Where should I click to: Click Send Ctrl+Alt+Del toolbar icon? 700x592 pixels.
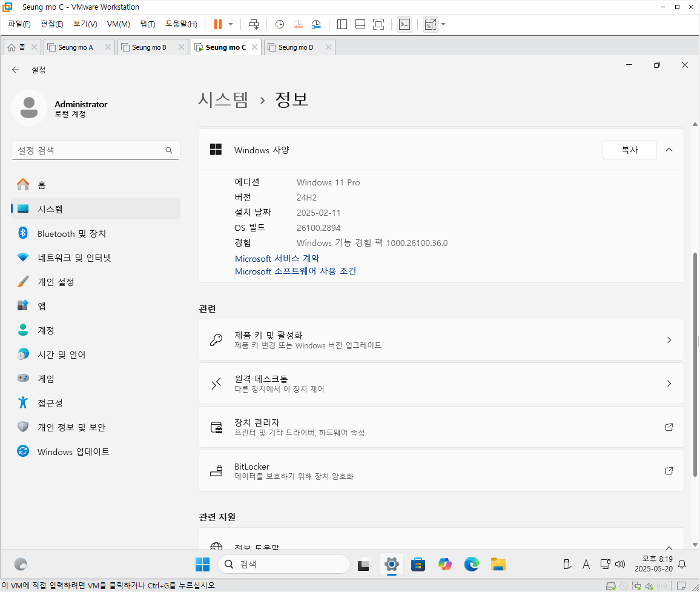tap(254, 24)
